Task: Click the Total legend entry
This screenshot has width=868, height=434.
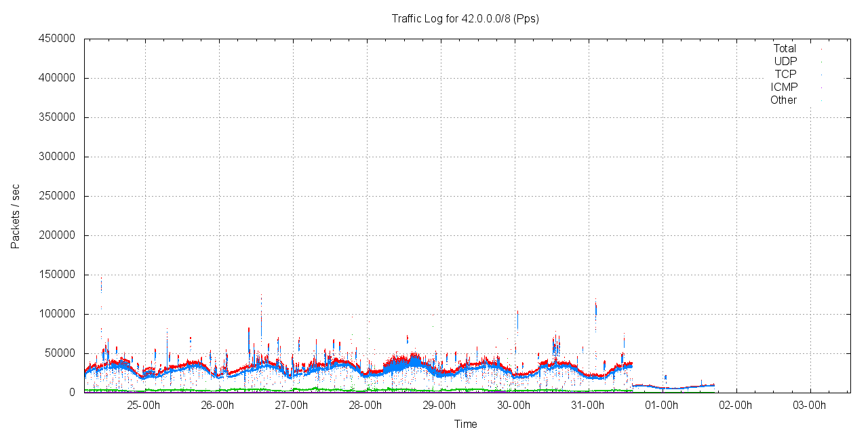Action: point(785,49)
